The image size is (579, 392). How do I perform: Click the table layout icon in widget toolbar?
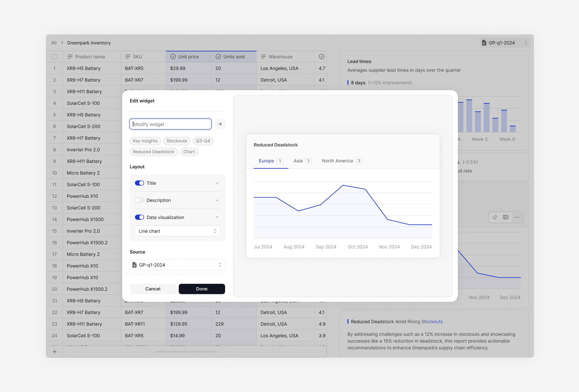(x=506, y=217)
